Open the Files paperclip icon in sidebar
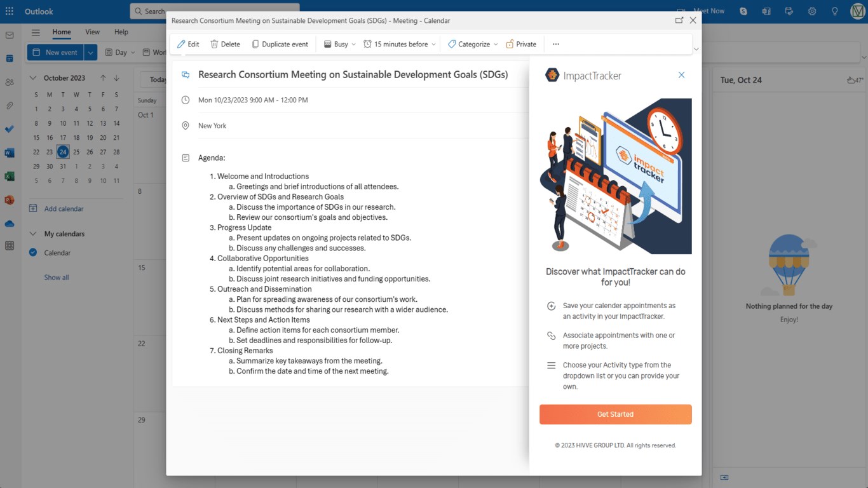Image resolution: width=868 pixels, height=488 pixels. [x=10, y=105]
